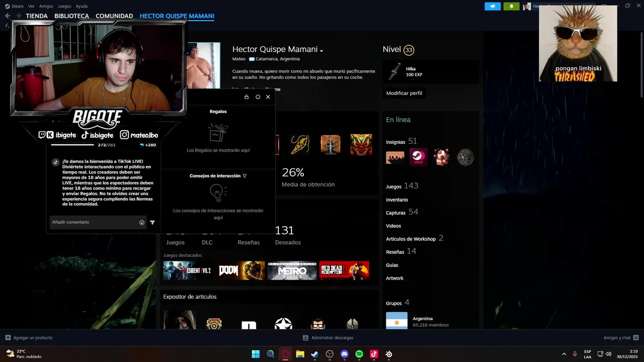
Task: Open the Amigos menu
Action: [46, 6]
